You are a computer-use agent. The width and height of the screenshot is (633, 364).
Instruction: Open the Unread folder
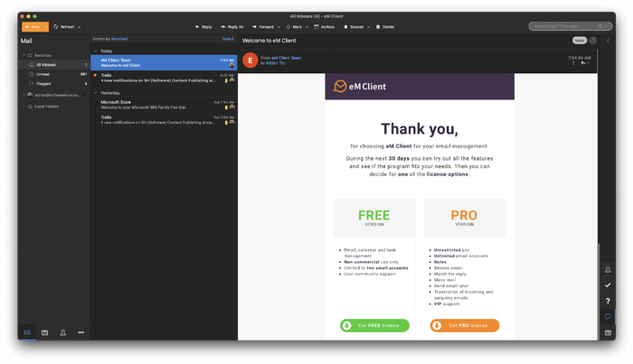tap(53, 74)
